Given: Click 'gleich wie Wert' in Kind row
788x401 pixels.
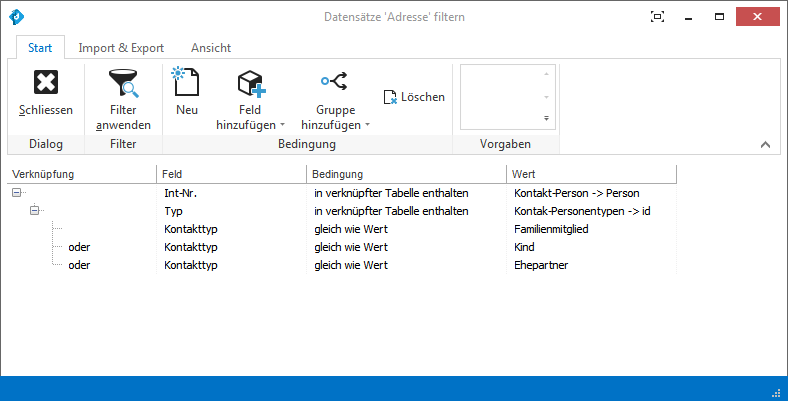Looking at the screenshot, I should click(x=351, y=247).
